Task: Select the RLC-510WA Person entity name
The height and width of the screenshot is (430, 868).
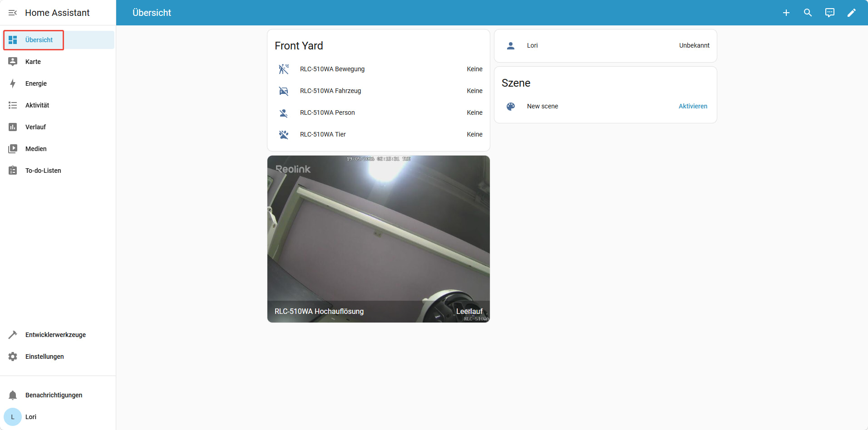Action: click(327, 112)
